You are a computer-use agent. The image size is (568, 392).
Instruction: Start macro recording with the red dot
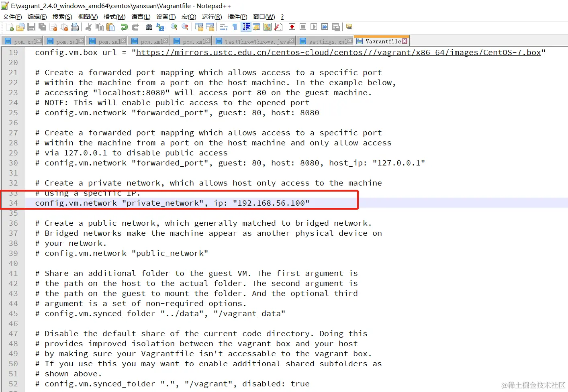pyautogui.click(x=292, y=27)
